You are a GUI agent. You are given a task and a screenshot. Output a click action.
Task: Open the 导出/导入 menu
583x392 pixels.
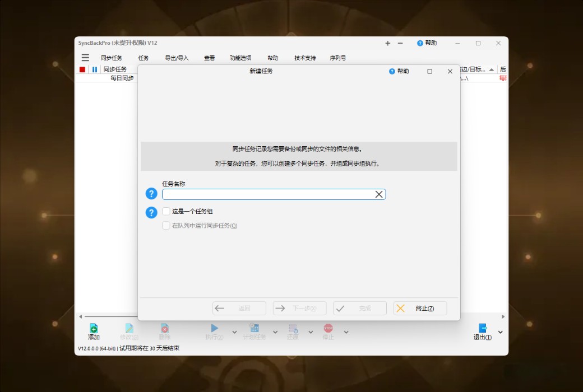(x=177, y=57)
